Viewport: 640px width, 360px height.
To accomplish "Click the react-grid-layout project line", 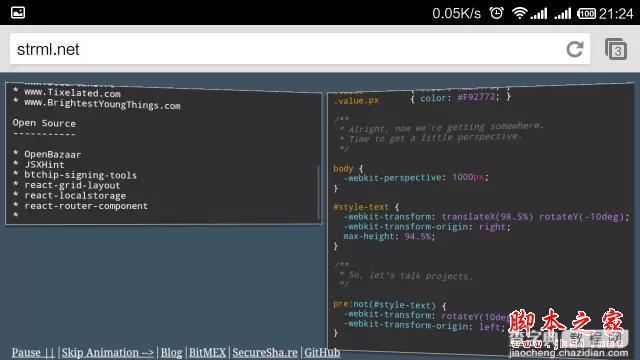I will [72, 185].
